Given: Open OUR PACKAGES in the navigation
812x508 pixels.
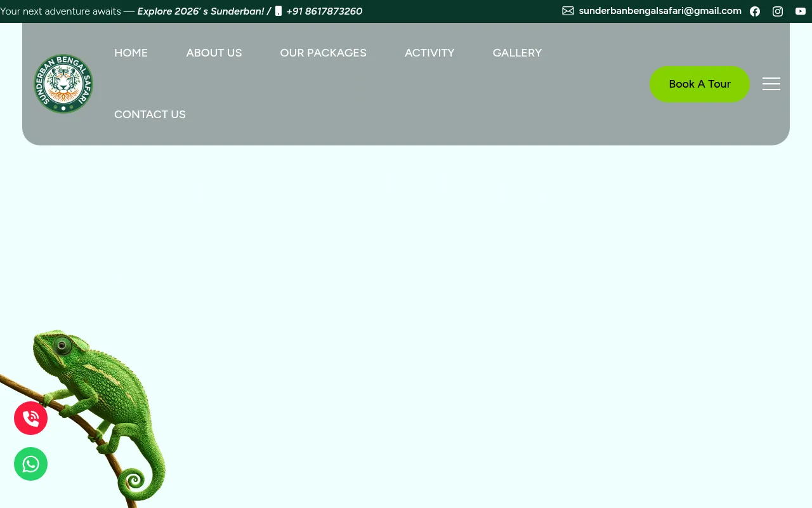Looking at the screenshot, I should pyautogui.click(x=323, y=53).
